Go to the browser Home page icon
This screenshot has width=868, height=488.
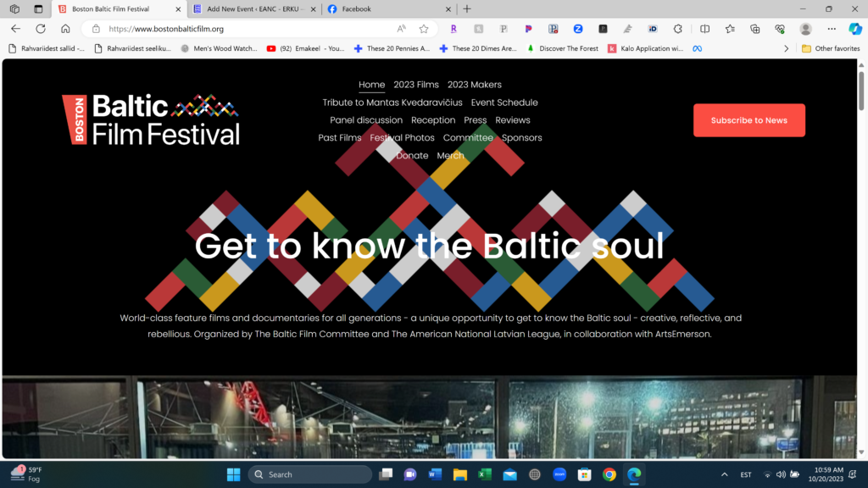(65, 29)
